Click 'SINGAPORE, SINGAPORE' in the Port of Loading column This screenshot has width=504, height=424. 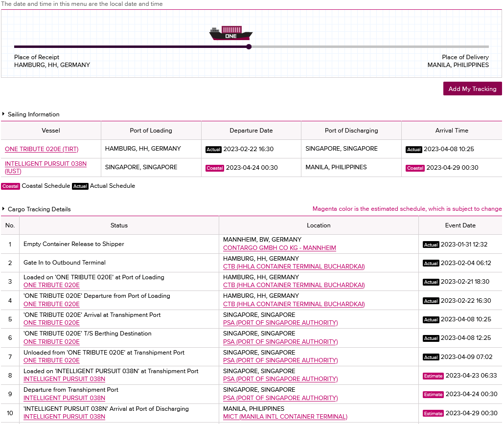(141, 167)
